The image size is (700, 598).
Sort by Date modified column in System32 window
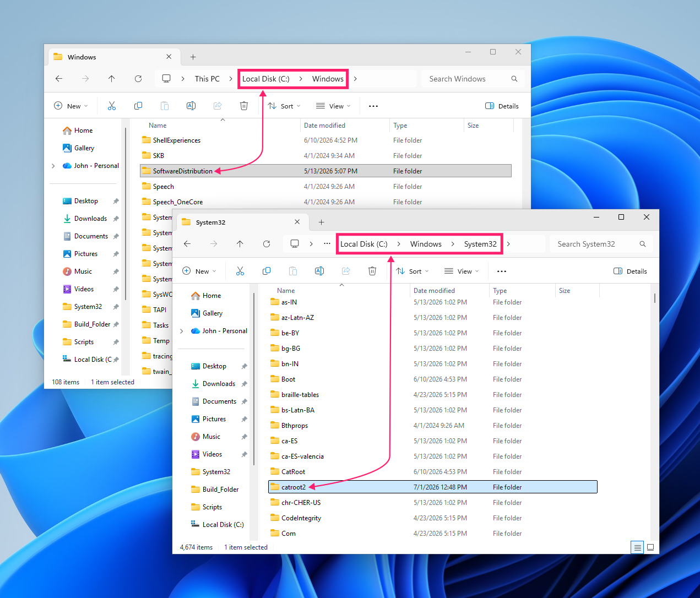(x=434, y=290)
